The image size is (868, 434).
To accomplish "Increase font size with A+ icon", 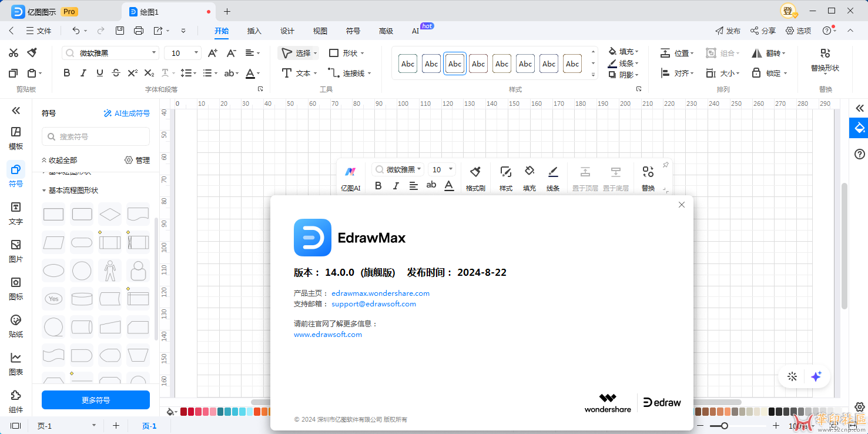I will pyautogui.click(x=213, y=53).
